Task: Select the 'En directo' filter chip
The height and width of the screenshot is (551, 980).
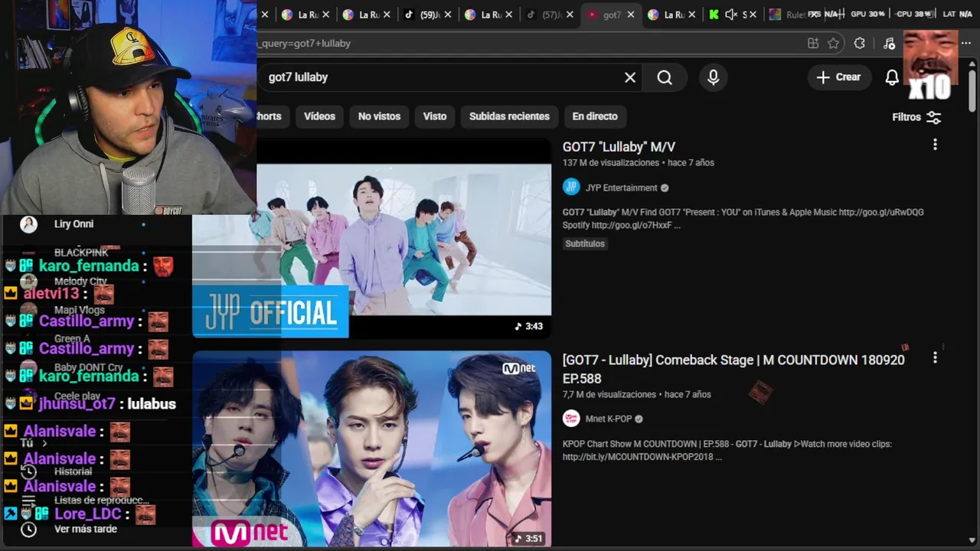Action: click(595, 116)
